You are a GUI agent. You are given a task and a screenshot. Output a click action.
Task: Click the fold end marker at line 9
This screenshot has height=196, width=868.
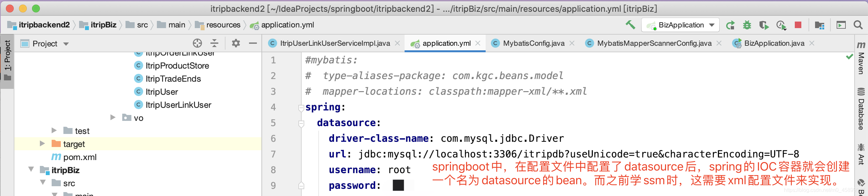301,186
